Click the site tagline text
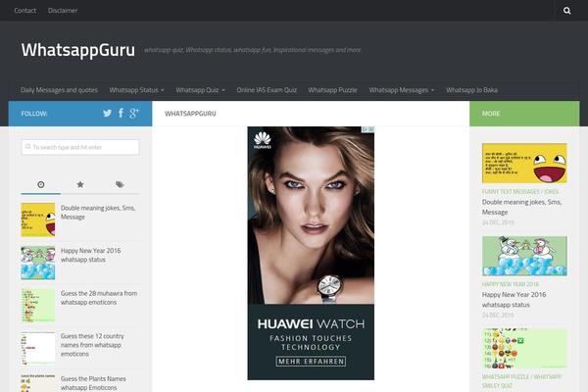Image resolution: width=588 pixels, height=392 pixels. tap(253, 50)
